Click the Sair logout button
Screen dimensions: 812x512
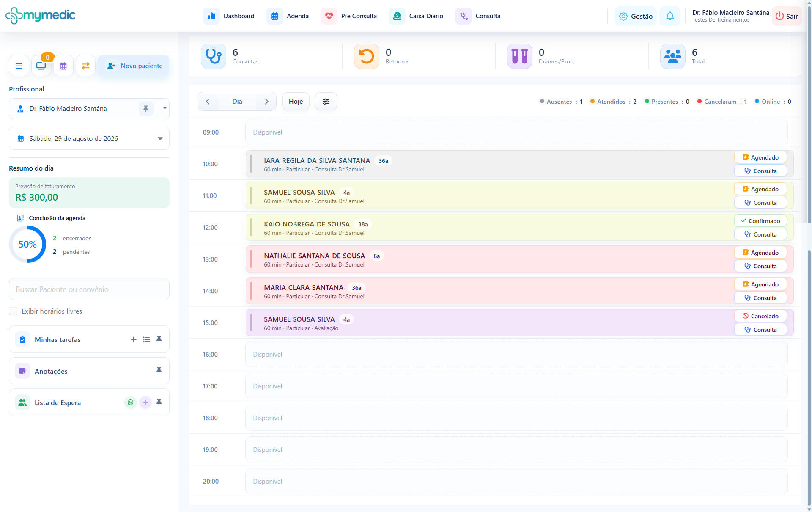coord(787,16)
